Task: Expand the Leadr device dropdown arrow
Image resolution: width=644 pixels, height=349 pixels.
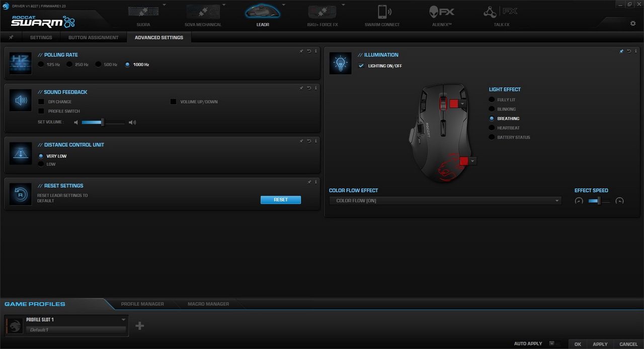Action: pos(284,5)
